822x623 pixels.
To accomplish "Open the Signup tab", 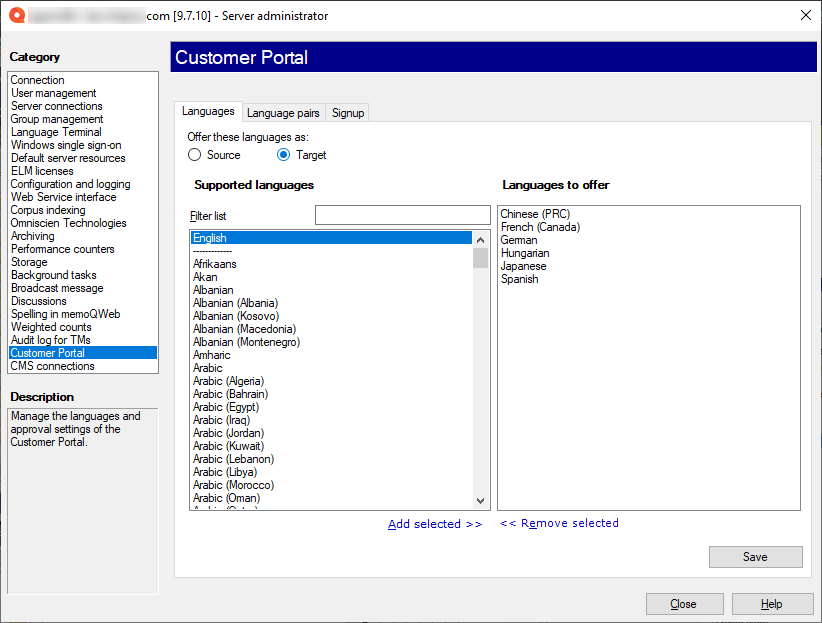I will point(348,113).
